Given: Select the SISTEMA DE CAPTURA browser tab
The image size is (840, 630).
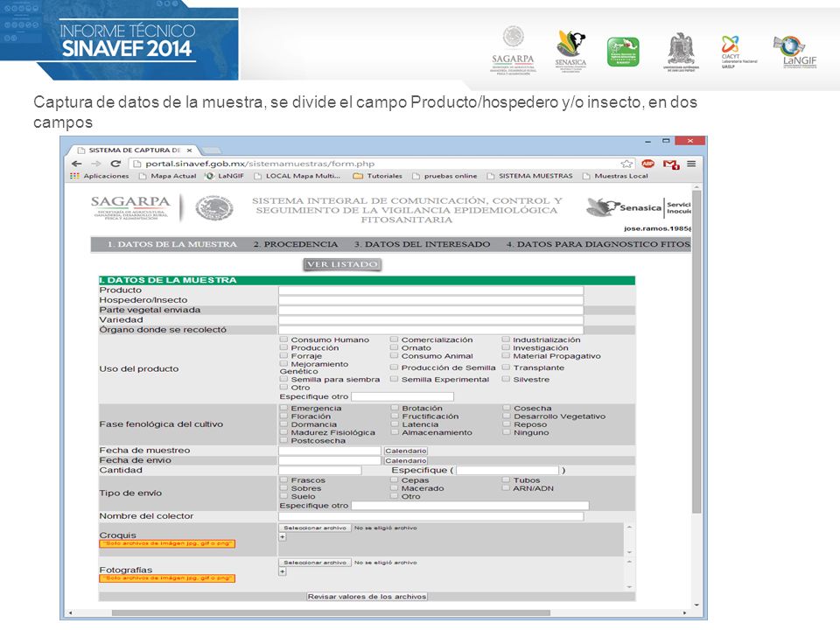Looking at the screenshot, I should click(x=135, y=150).
